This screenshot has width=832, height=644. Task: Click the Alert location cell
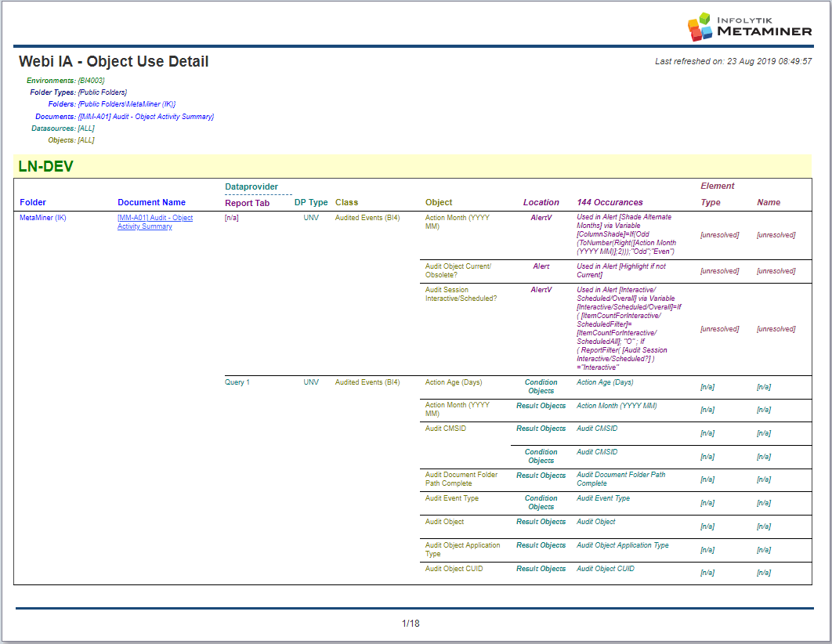pyautogui.click(x=541, y=266)
